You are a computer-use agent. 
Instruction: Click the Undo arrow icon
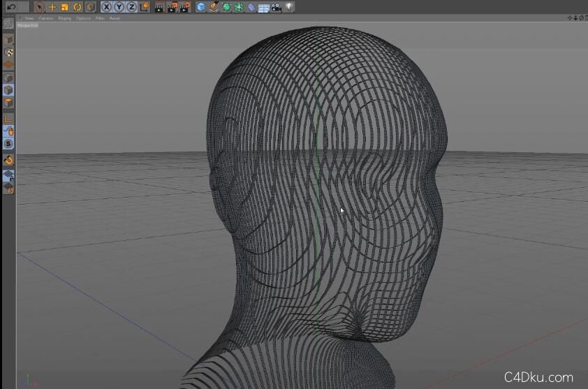[11, 7]
